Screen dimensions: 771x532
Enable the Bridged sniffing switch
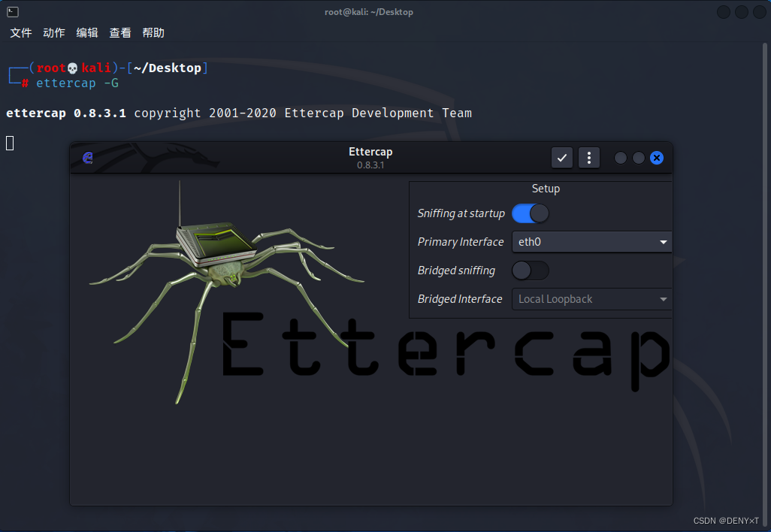click(530, 271)
